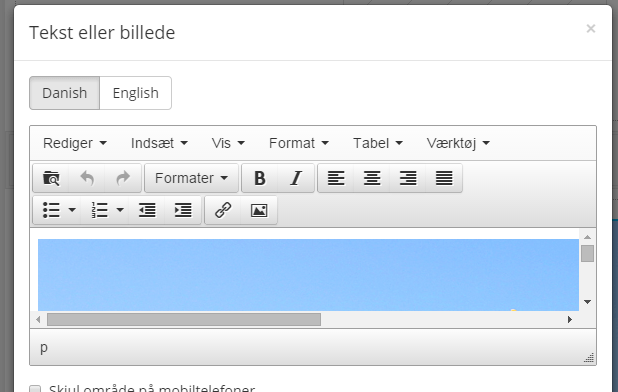Viewport: 618px width, 392px height.
Task: Expand numbered list style options arrow
Action: point(120,210)
